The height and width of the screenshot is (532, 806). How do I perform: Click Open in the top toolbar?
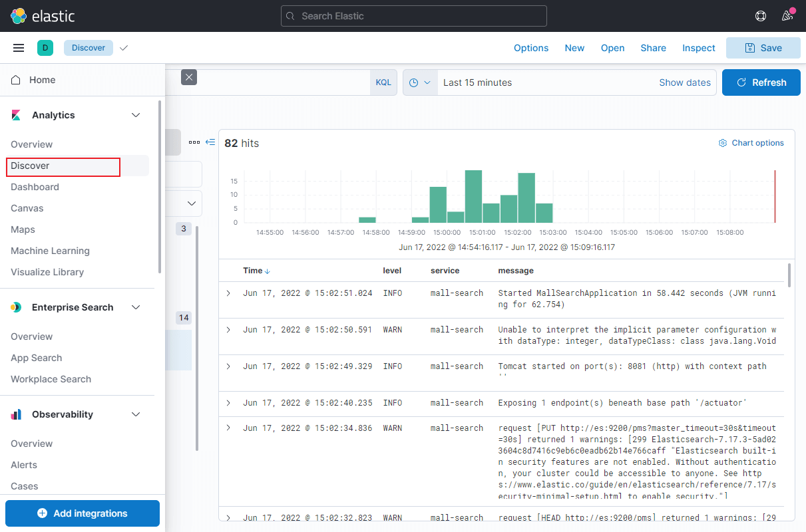(612, 48)
